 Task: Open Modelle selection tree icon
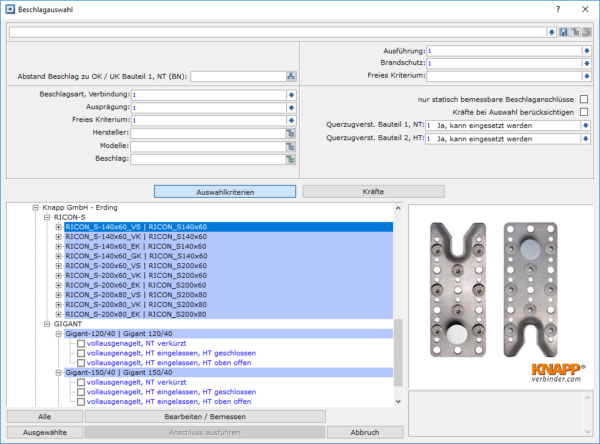click(x=291, y=146)
